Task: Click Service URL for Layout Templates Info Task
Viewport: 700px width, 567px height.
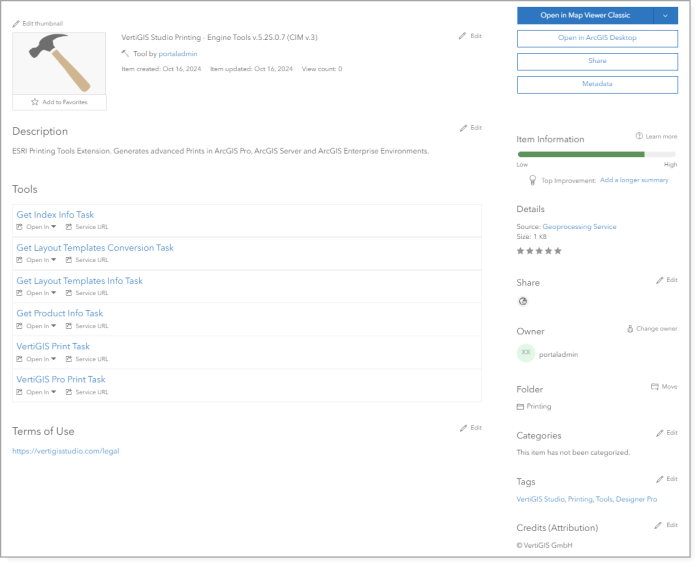Action: pyautogui.click(x=87, y=293)
